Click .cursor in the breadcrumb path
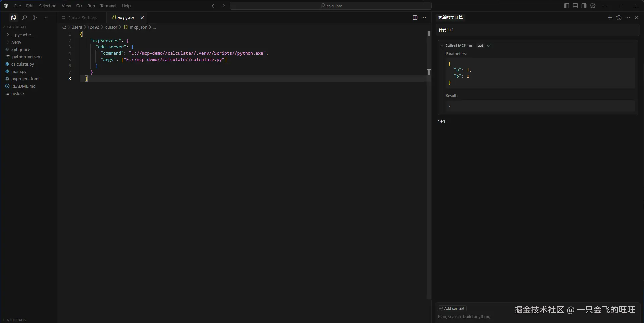Viewport: 644px width, 323px height. 111,27
